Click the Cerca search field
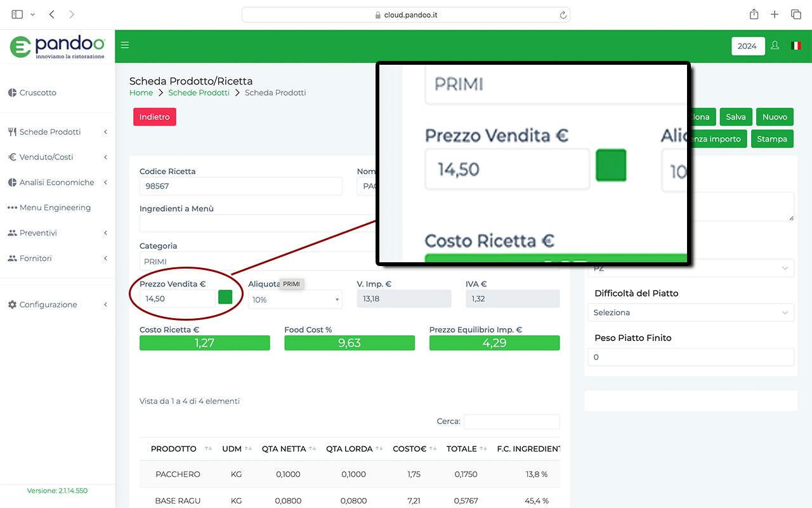Viewport: 812px width, 508px height. click(511, 422)
